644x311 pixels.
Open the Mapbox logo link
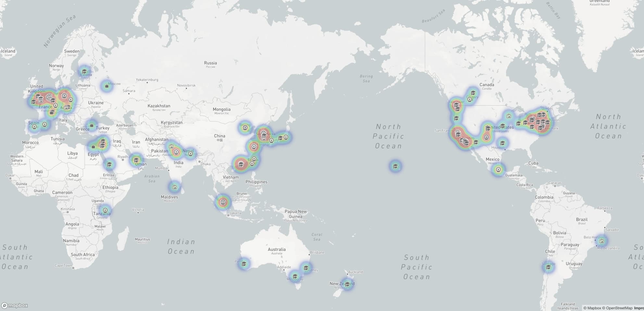[x=15, y=305]
